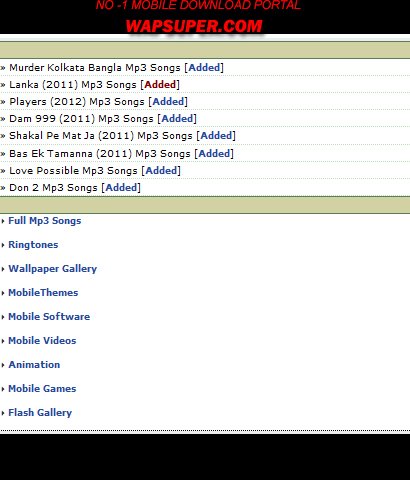Screen dimensions: 410x481
Task: Open Lanka (2011) Mp3 Songs Added link
Action: 160,85
